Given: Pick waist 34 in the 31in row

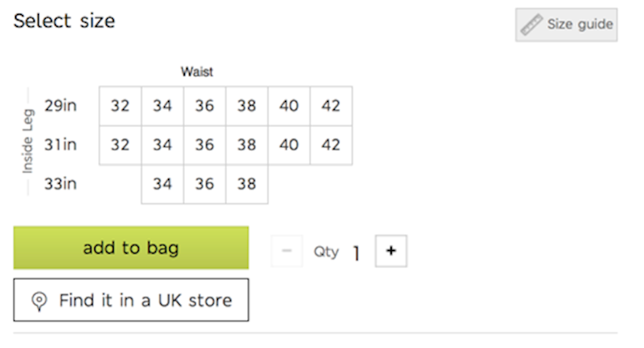Looking at the screenshot, I should click(163, 145).
